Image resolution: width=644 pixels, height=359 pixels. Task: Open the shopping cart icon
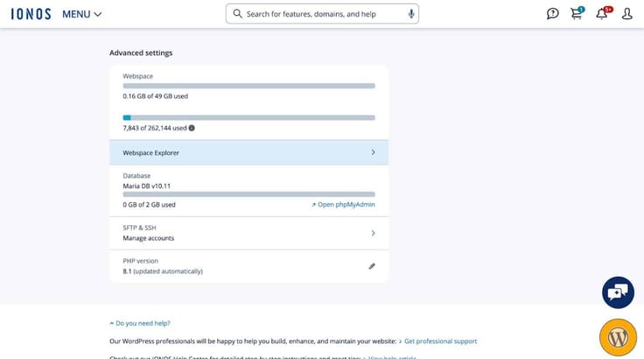(577, 13)
